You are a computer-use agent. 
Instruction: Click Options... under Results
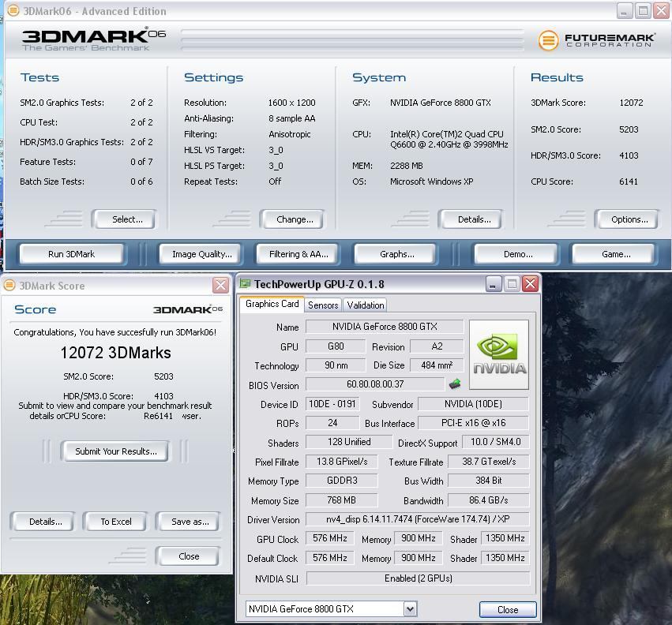626,219
